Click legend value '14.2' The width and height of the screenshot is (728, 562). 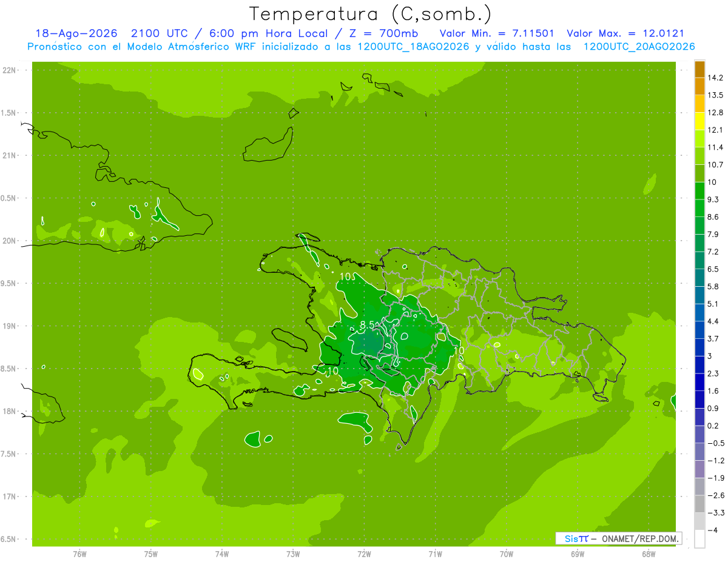click(716, 78)
